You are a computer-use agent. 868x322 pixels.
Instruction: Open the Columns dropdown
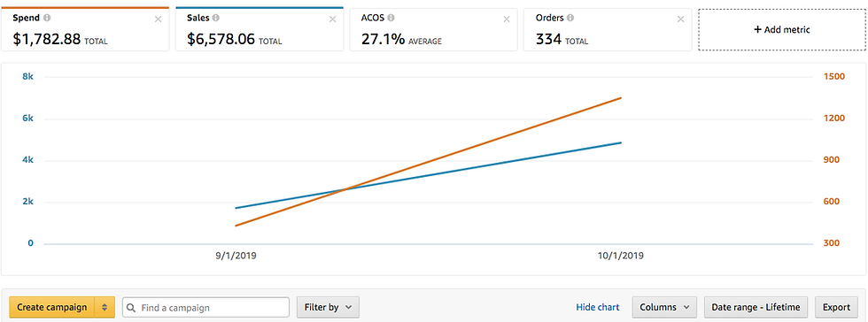pos(664,307)
